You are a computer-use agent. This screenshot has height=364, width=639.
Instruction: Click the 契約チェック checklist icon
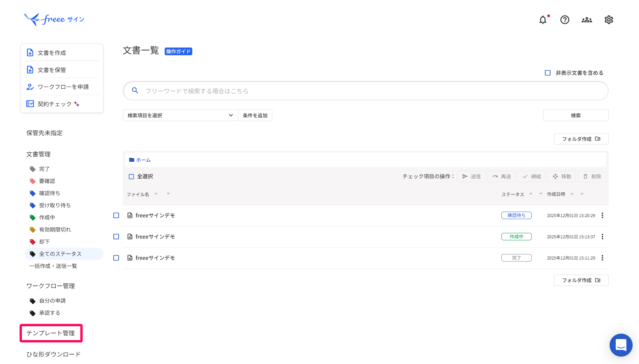(30, 104)
